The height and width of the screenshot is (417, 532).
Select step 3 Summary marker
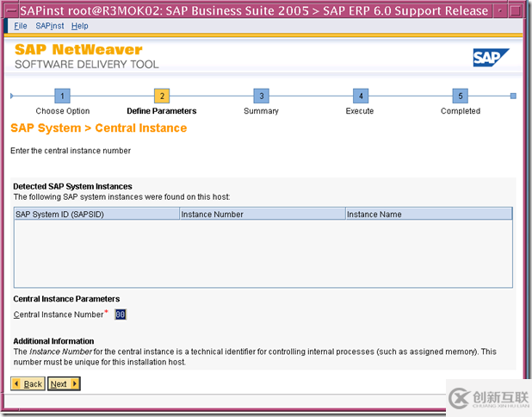point(261,96)
